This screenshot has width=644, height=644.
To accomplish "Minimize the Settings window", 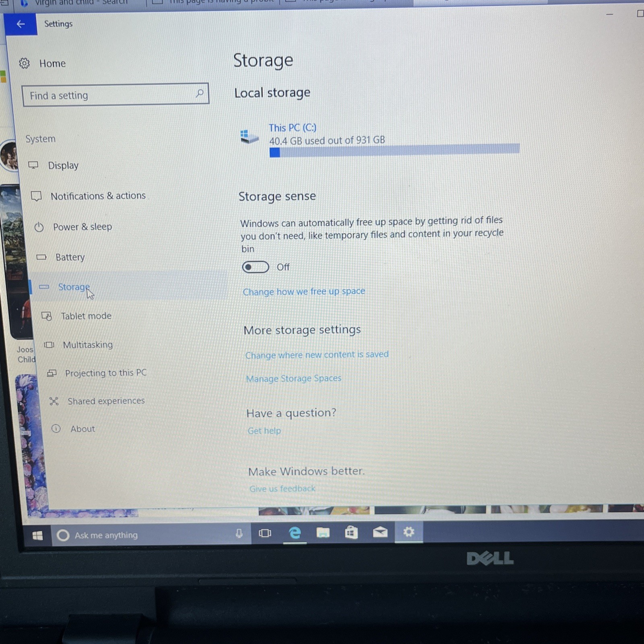I will click(609, 14).
